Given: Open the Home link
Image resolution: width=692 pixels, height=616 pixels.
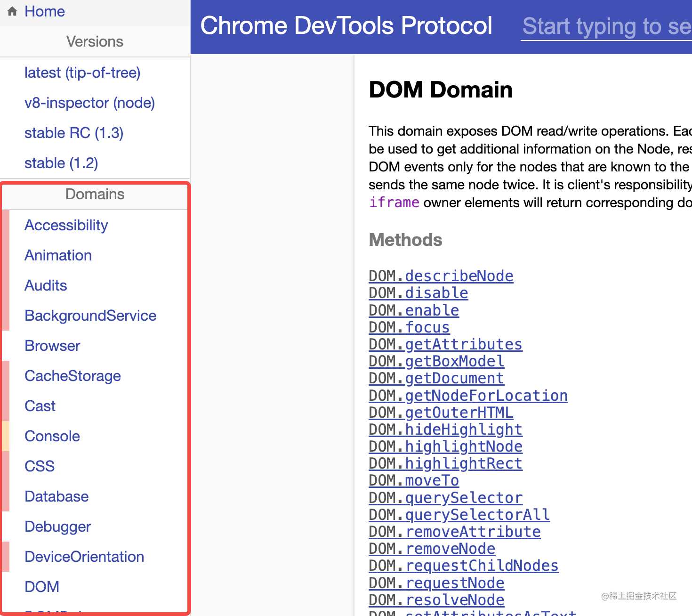Looking at the screenshot, I should [45, 11].
